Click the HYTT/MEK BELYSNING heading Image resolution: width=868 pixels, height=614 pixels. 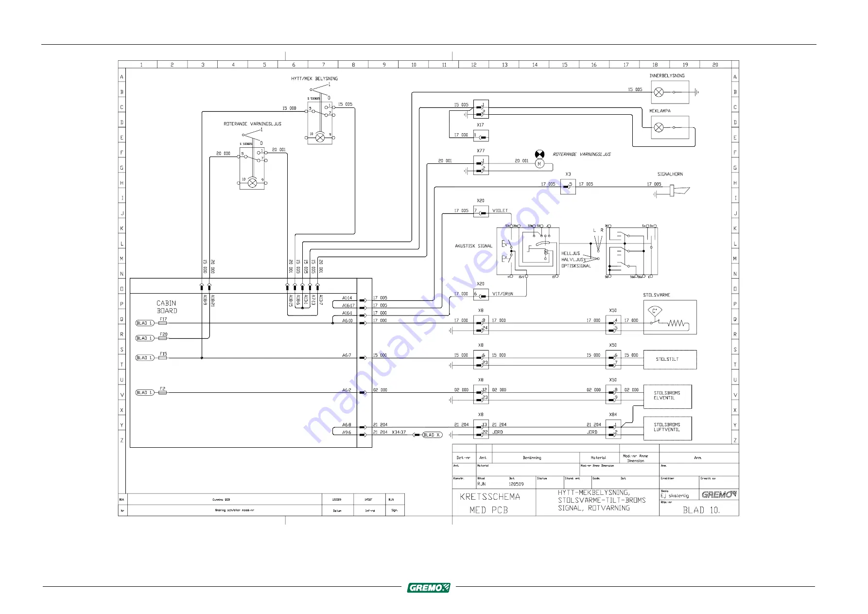[314, 78]
